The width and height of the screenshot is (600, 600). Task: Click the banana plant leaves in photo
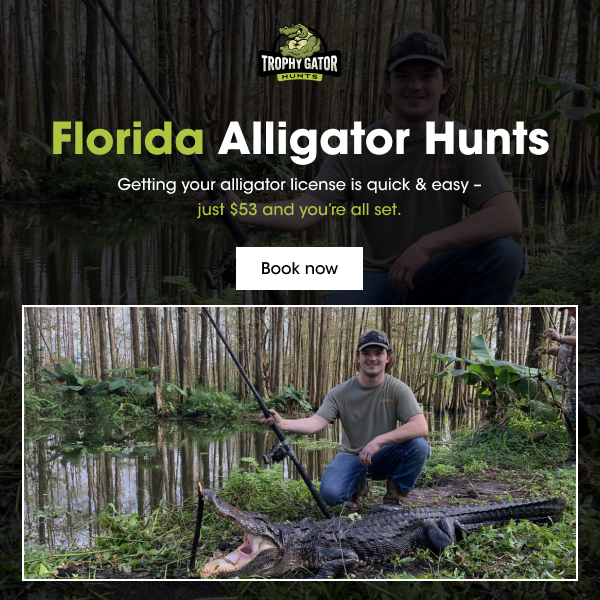(494, 373)
